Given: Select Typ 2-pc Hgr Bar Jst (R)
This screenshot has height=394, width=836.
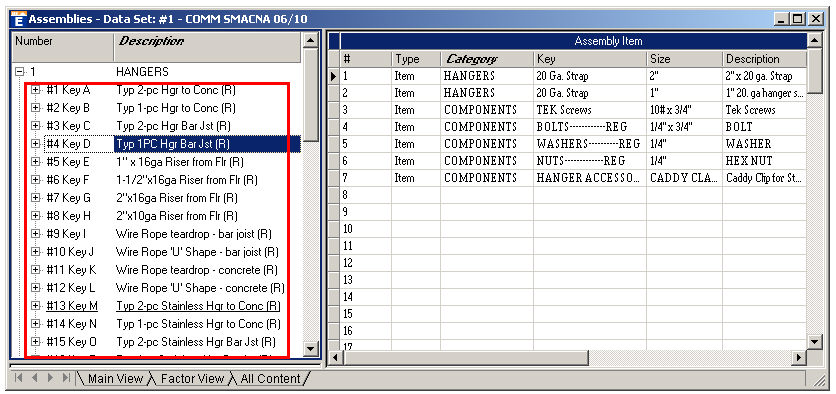Looking at the screenshot, I should click(x=173, y=126).
